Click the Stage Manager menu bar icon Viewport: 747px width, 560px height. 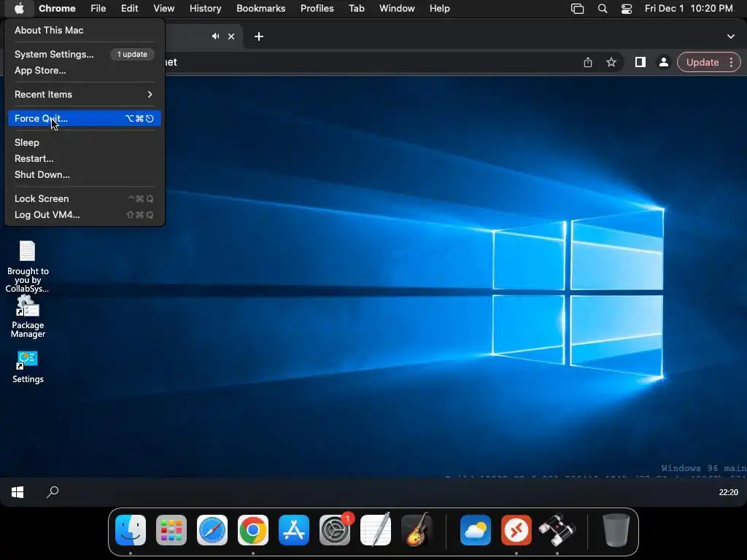[x=578, y=9]
